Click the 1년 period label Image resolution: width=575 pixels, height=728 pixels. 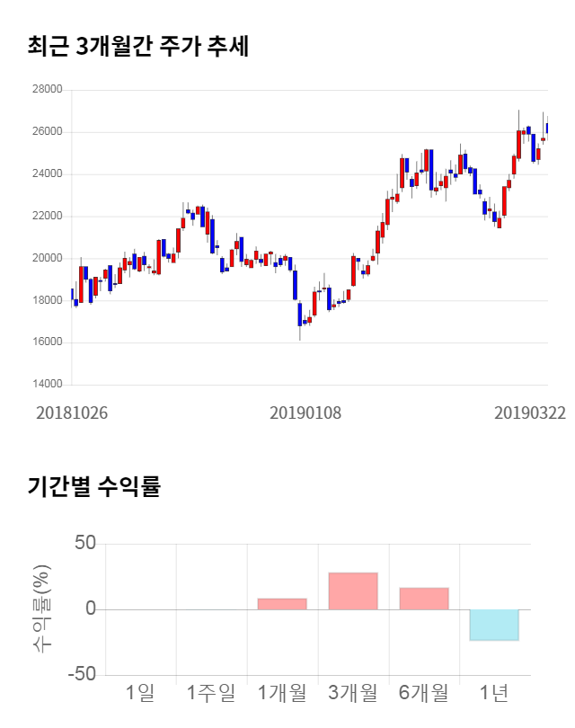pos(494,692)
